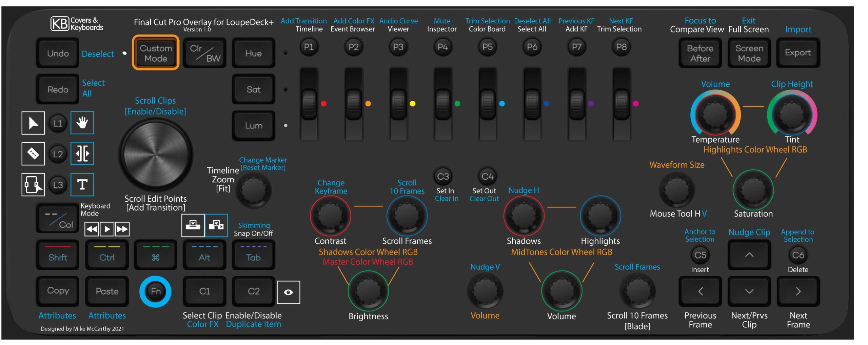Click the Brightness dial
The width and height of the screenshot is (868, 345).
tap(368, 291)
